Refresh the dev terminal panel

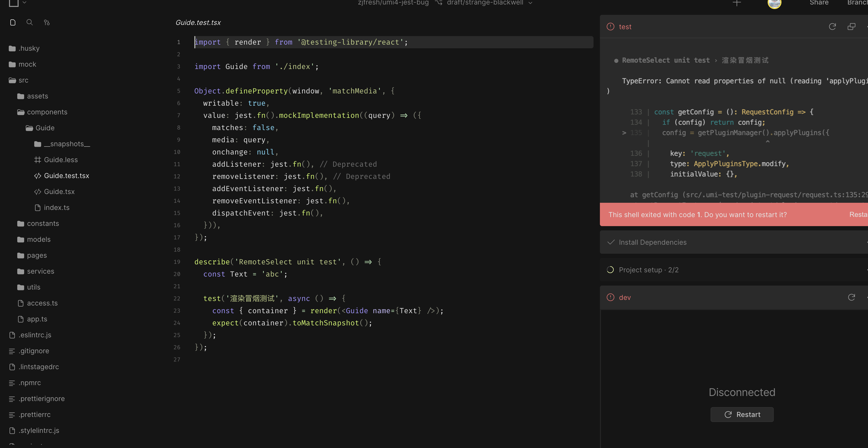(852, 297)
